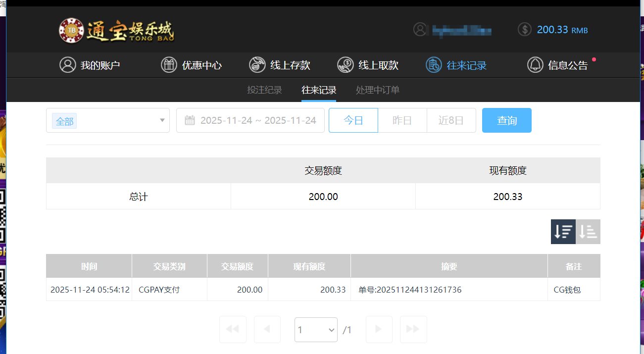644x354 pixels.
Task: Select the 往来记录 records icon
Action: [434, 64]
